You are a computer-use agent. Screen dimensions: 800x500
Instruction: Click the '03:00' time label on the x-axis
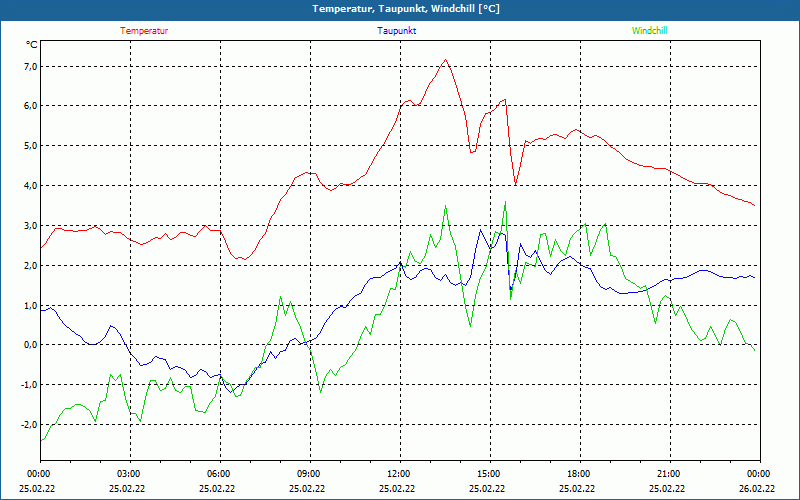tap(131, 473)
